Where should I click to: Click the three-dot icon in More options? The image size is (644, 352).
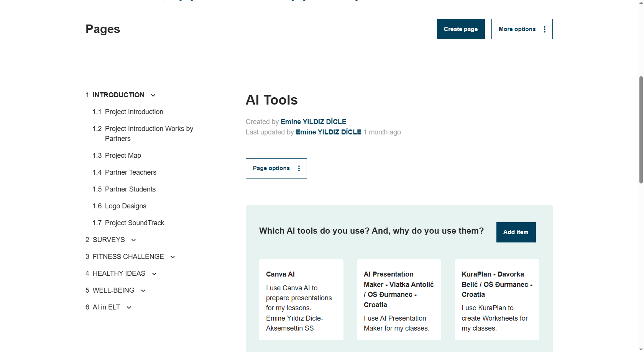[x=545, y=29]
